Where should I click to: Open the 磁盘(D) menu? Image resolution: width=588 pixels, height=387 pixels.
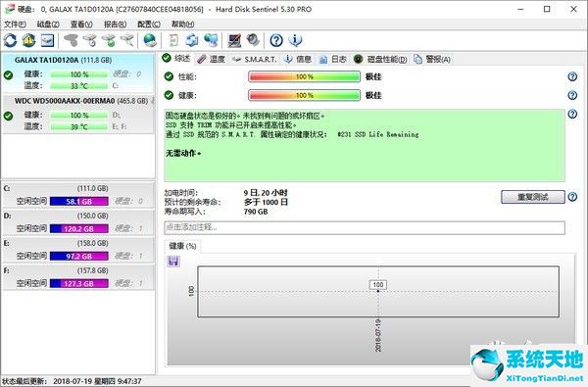[x=48, y=24]
